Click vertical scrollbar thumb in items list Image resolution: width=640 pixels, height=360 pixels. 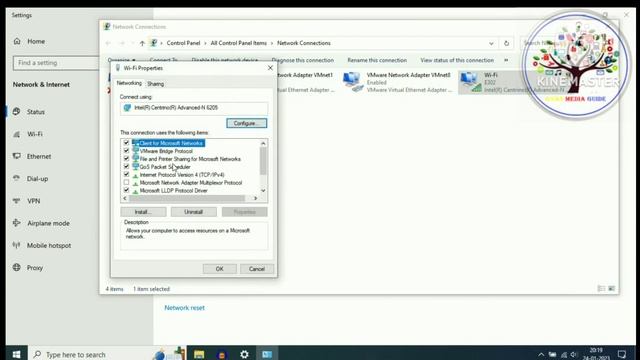(263, 160)
